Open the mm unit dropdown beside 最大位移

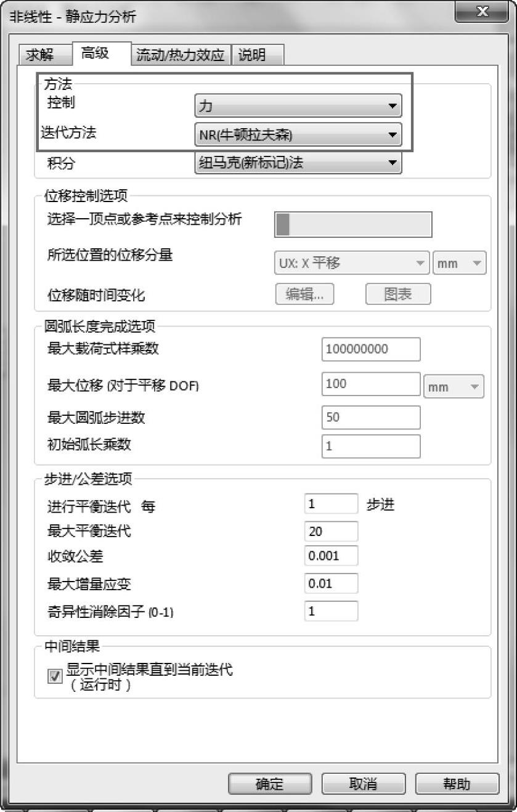coord(454,386)
